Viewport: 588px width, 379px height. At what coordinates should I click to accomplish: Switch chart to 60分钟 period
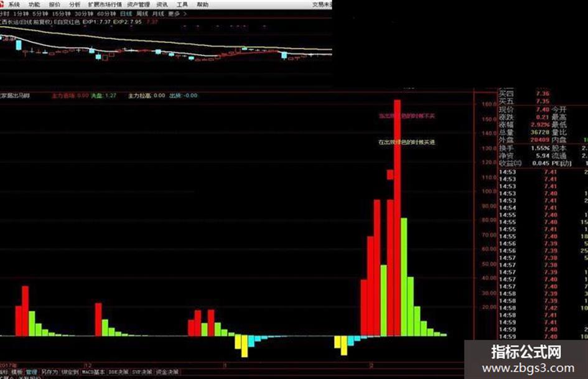(106, 14)
